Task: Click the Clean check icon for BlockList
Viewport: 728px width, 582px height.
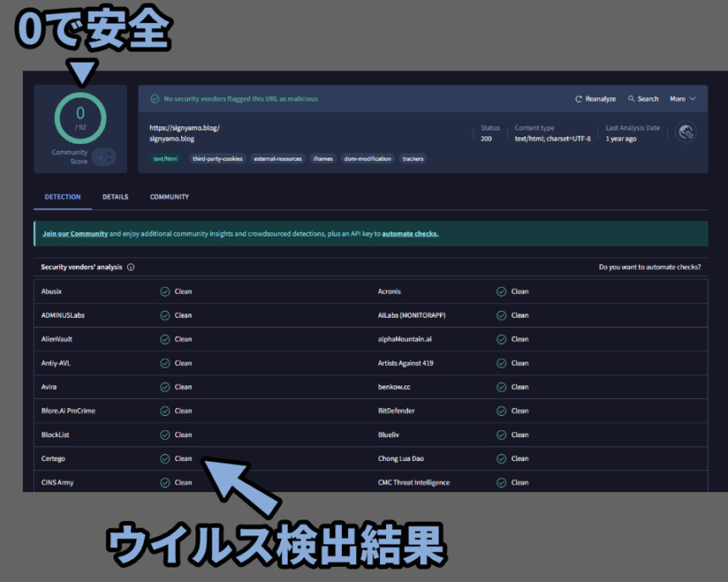Action: pyautogui.click(x=165, y=435)
